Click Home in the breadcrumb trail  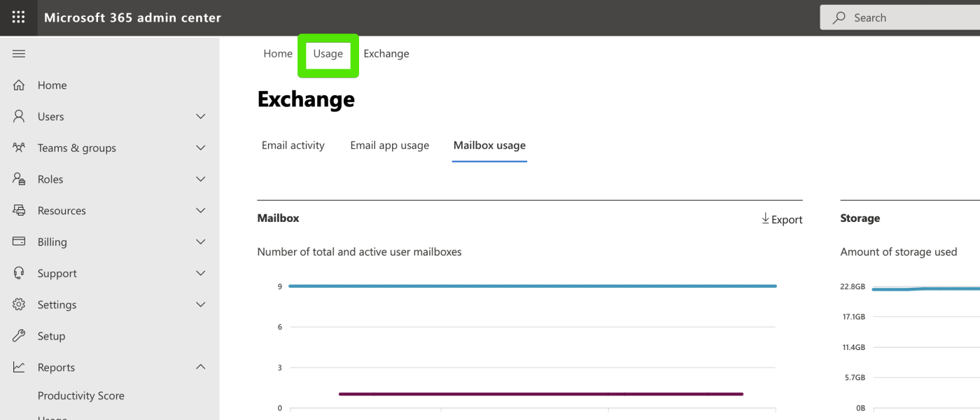click(x=278, y=53)
